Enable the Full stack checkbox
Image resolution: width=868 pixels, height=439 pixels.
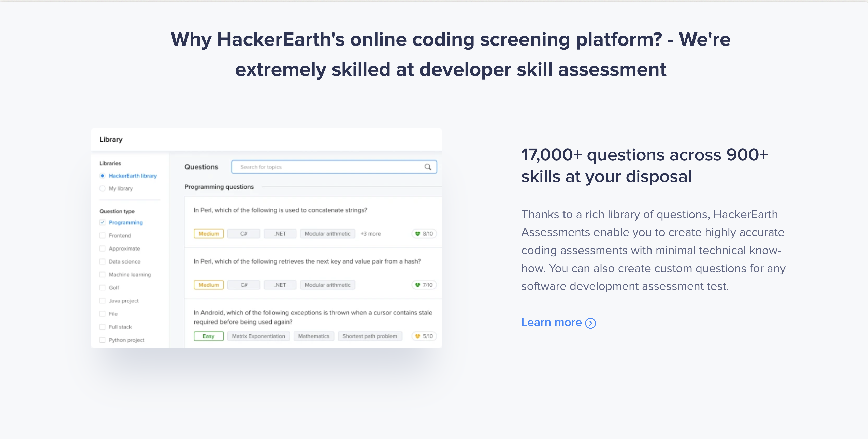(103, 327)
